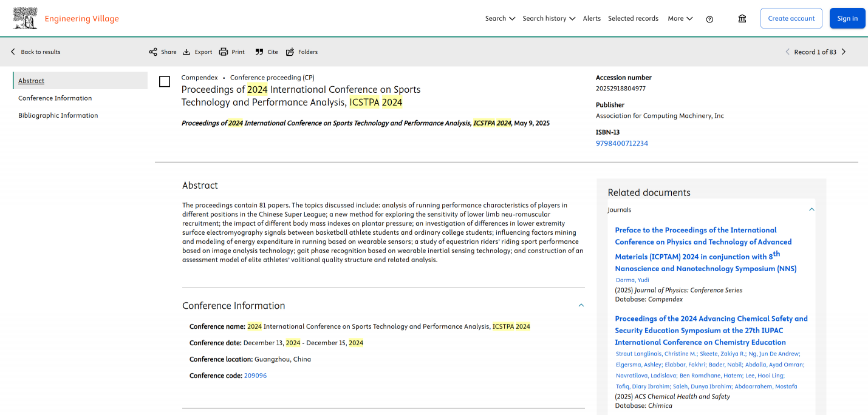Collapse the Conference Information section
The height and width of the screenshot is (415, 868).
(581, 306)
